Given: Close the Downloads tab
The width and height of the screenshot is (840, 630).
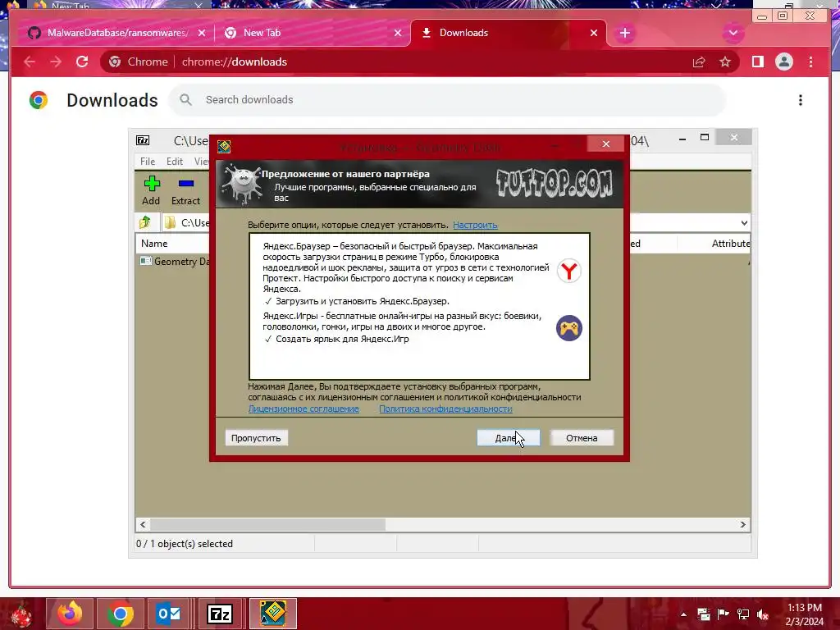Looking at the screenshot, I should point(594,33).
